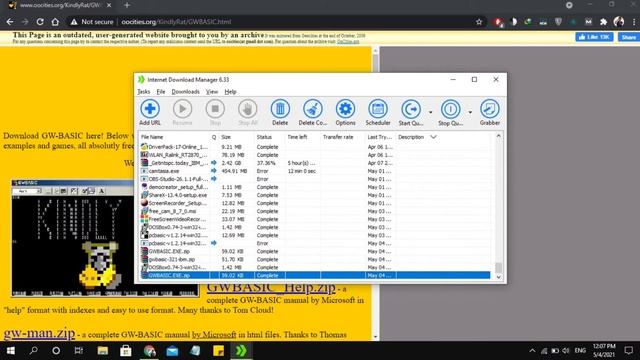
Task: Open the Mail app on taskbar
Action: pos(172,351)
